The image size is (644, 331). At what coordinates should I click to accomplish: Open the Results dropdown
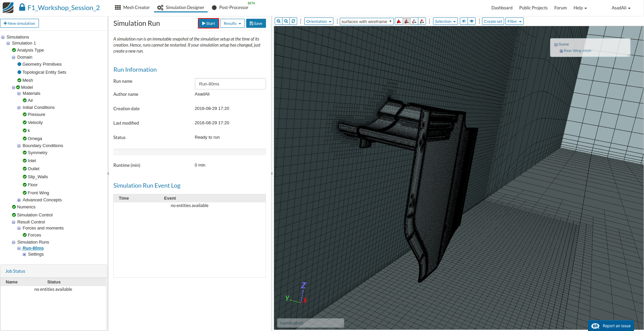pos(232,23)
